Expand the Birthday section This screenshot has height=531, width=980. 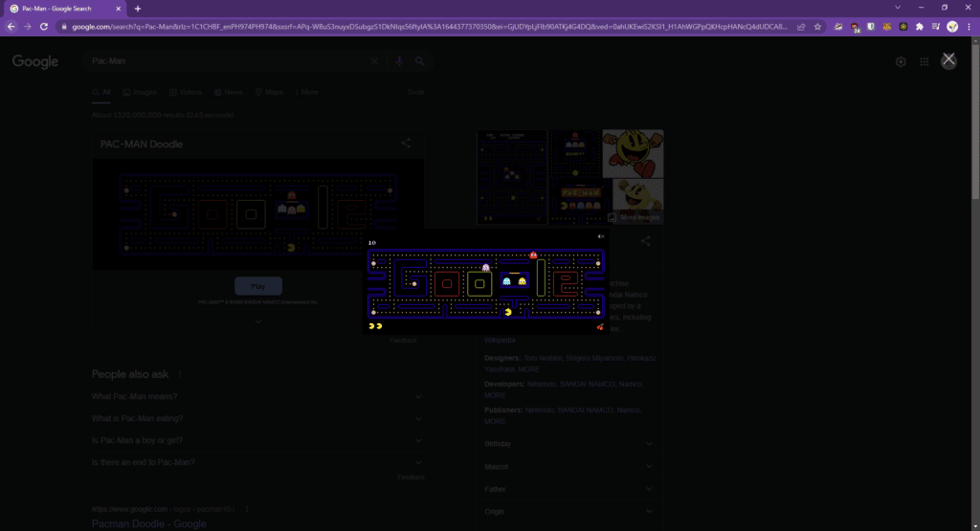[568, 444]
